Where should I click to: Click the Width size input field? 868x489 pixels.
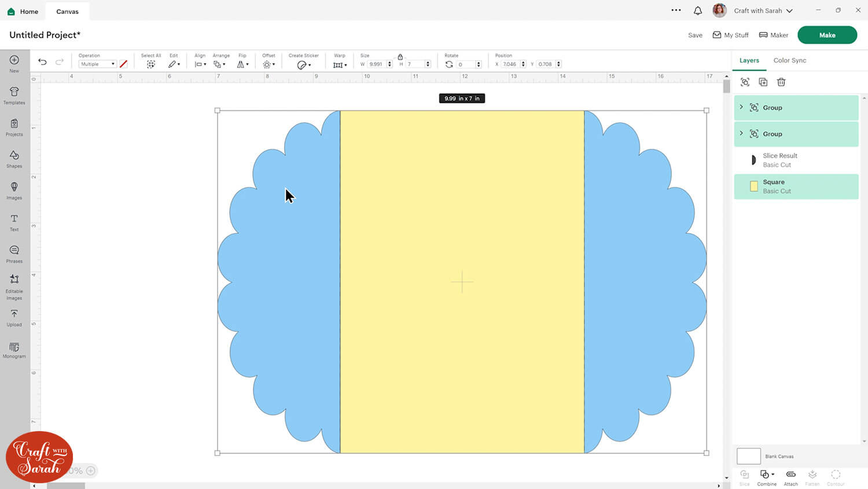click(x=377, y=64)
